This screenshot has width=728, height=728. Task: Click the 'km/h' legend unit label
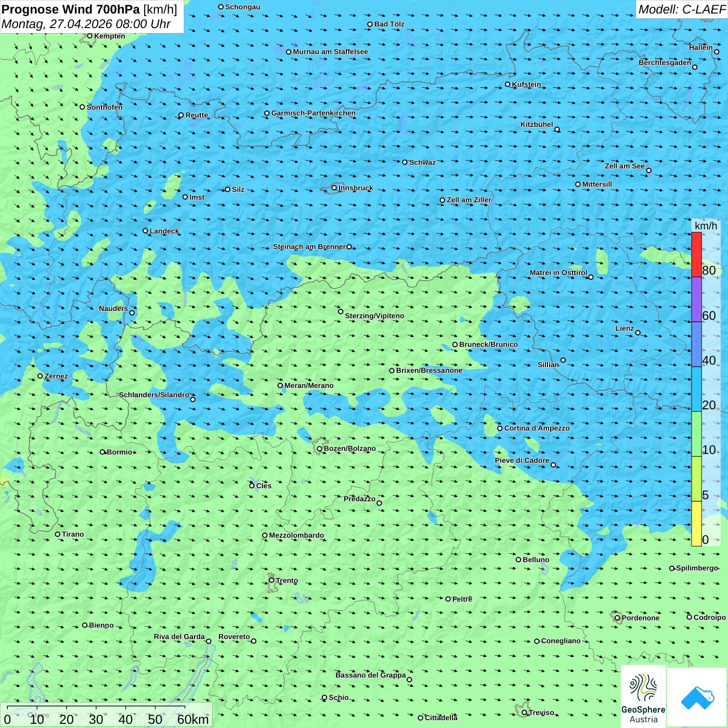706,226
